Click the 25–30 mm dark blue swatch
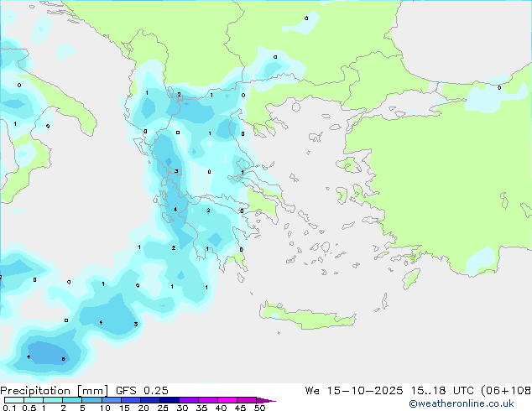Image resolution: width=532 pixels, height=411 pixels. click(170, 400)
